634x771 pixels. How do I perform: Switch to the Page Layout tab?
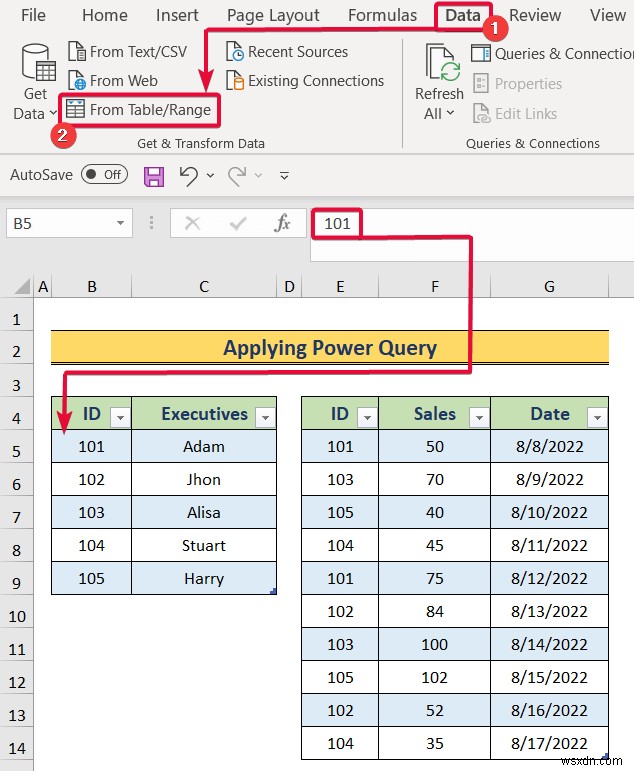(273, 15)
